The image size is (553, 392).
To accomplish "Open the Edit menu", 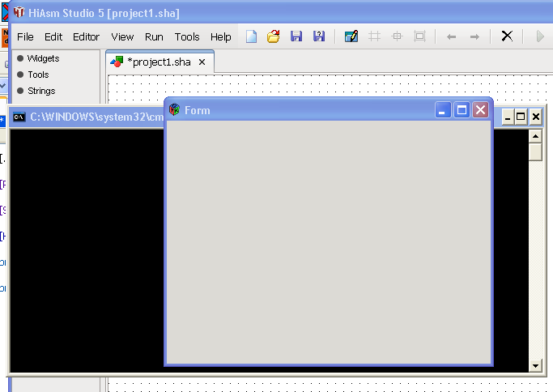I will pos(53,37).
